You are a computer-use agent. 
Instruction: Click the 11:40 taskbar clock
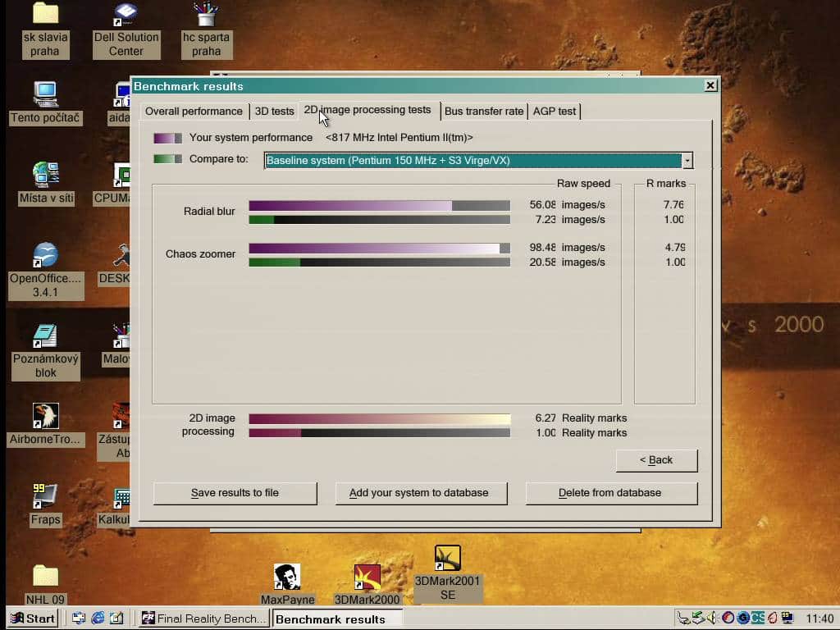tap(819, 619)
